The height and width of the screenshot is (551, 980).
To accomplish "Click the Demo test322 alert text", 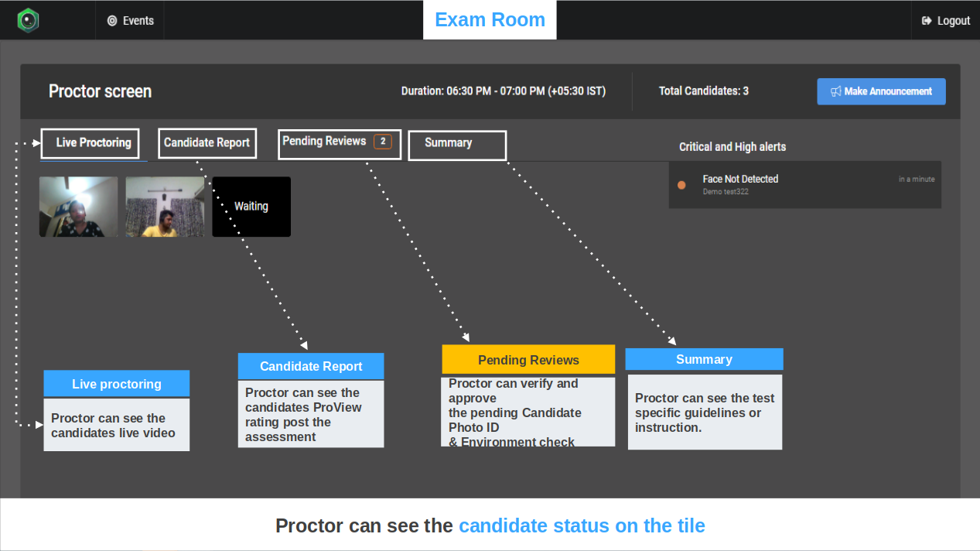I will (x=726, y=192).
